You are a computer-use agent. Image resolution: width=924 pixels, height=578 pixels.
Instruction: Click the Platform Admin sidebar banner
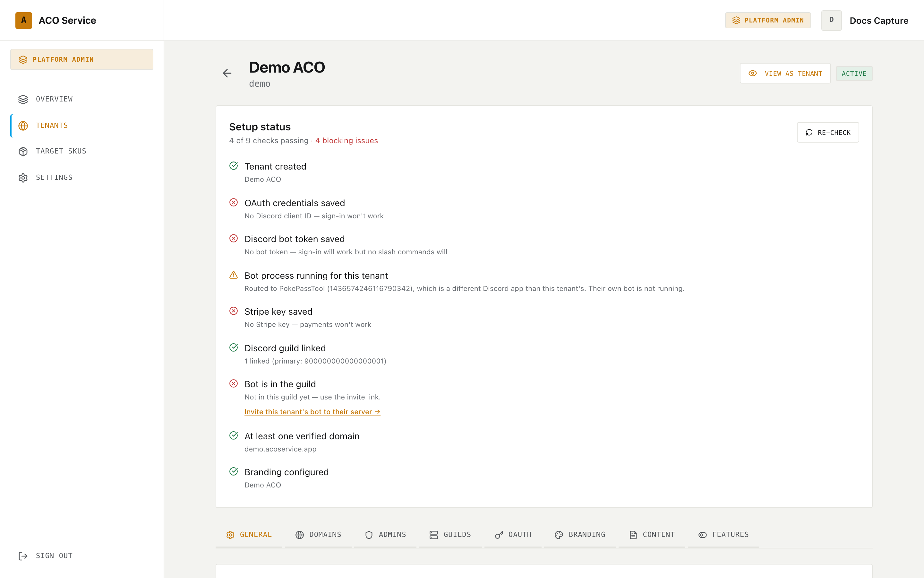[82, 59]
